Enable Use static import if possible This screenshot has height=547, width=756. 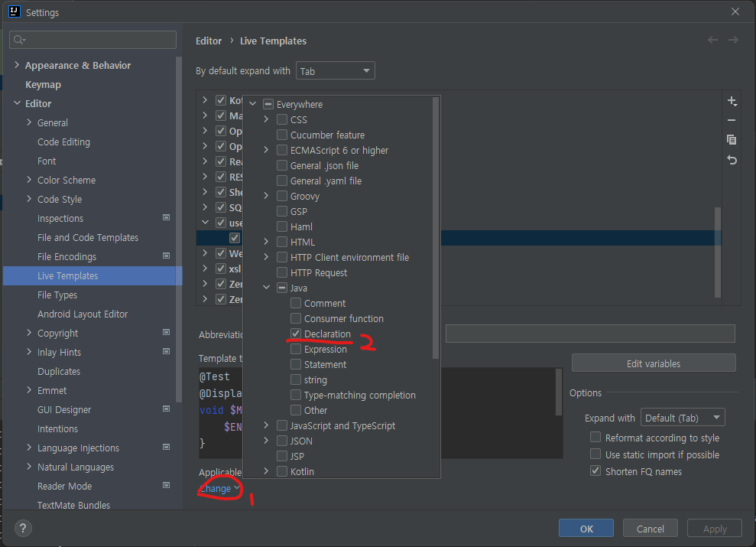(x=596, y=454)
